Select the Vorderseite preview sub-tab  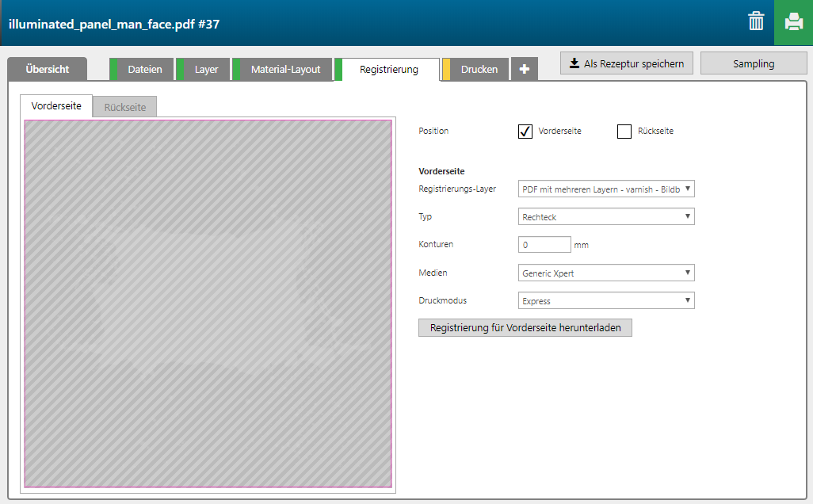point(56,106)
